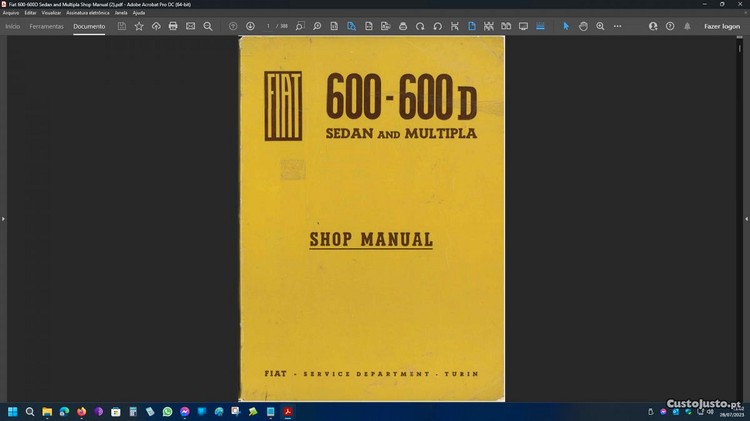Click the Fazer logon button
The height and width of the screenshot is (421, 750).
coord(722,26)
